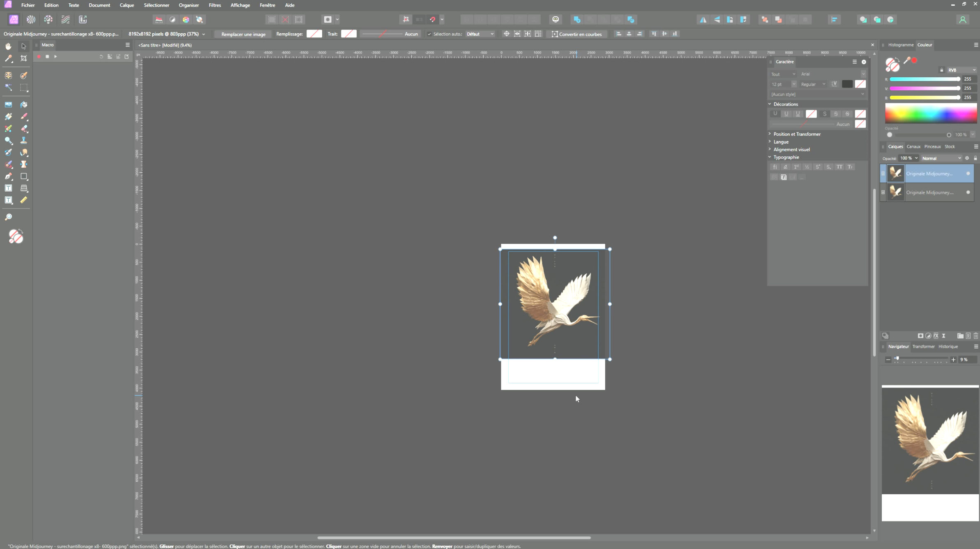
Task: Select the Flood Fill bucket tool
Action: (24, 105)
